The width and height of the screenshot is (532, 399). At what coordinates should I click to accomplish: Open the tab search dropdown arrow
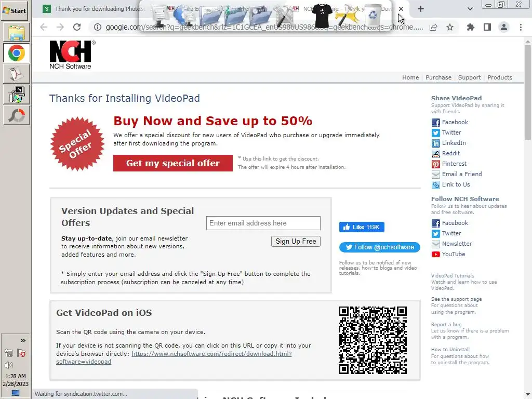click(470, 9)
